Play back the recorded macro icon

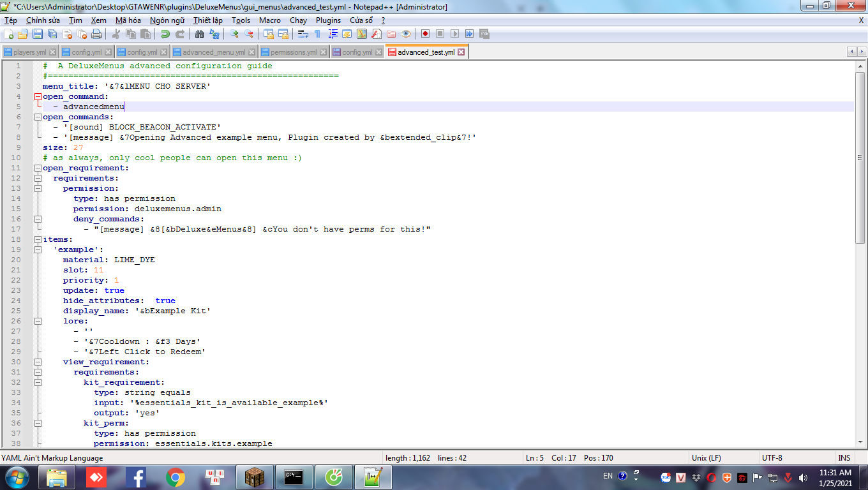455,34
